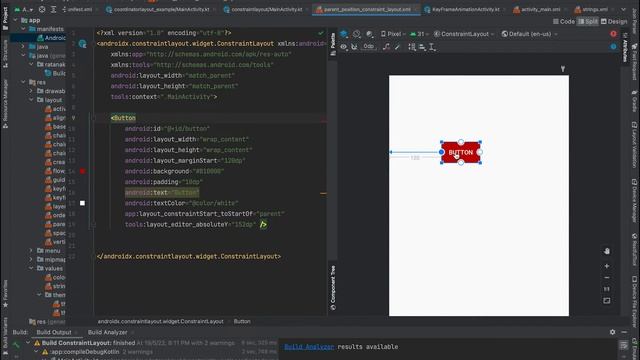
Task: Open the Project tool window
Action: tap(5, 18)
